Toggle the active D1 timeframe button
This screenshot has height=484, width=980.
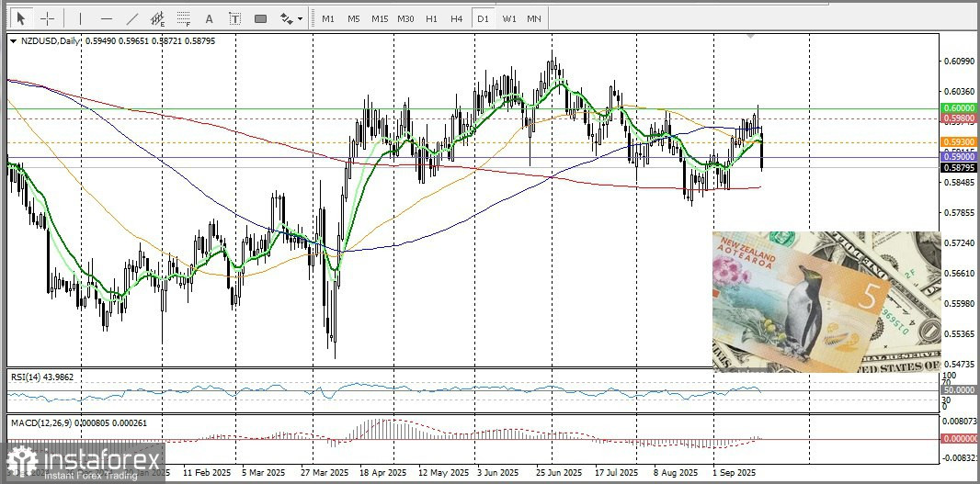(483, 18)
